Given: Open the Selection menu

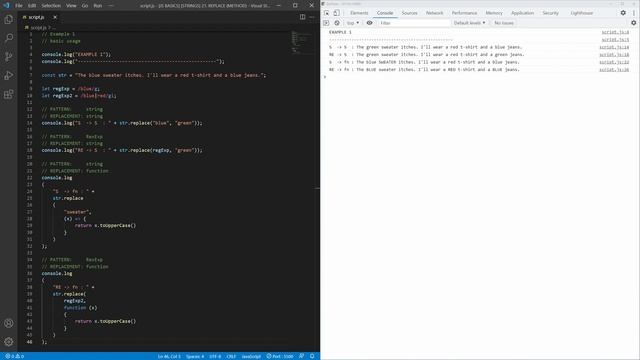Looking at the screenshot, I should pyautogui.click(x=51, y=6).
